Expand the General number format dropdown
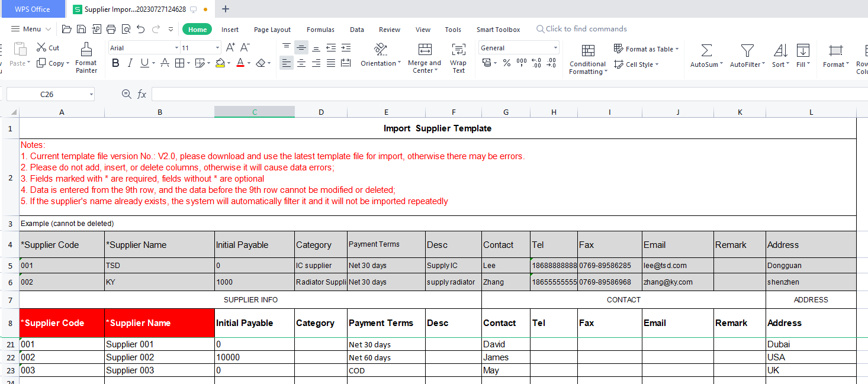868x384 pixels. coord(555,48)
